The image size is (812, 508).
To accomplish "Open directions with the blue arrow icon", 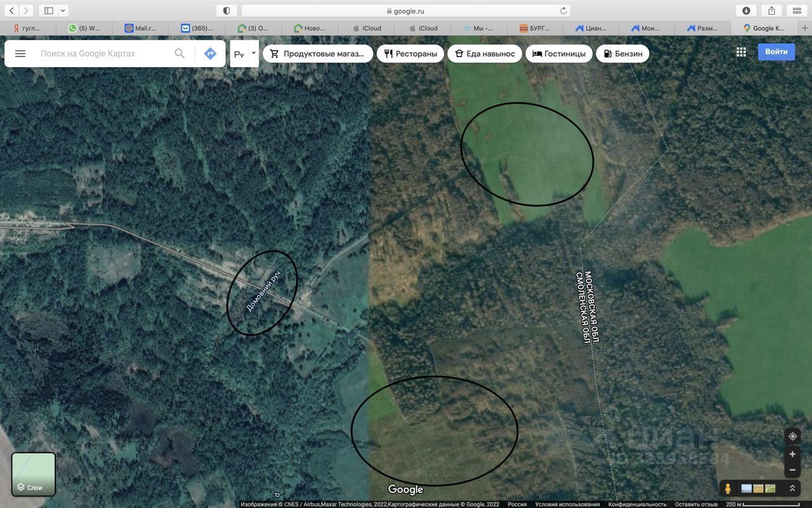I will 211,54.
